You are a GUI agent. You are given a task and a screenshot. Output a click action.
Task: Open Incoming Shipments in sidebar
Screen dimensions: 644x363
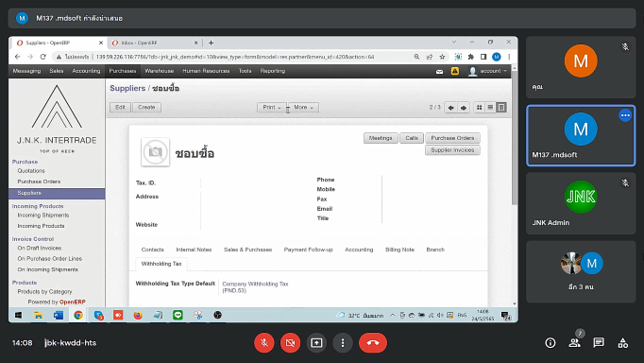click(x=43, y=215)
